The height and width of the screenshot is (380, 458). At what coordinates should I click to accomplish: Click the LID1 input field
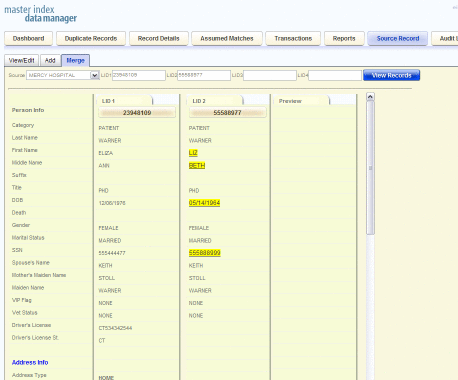point(139,75)
